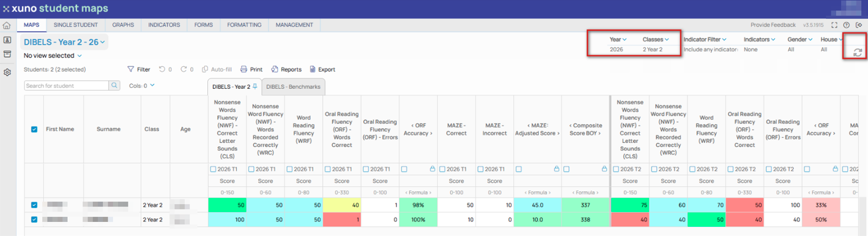Open the help question mark icon

(x=847, y=25)
